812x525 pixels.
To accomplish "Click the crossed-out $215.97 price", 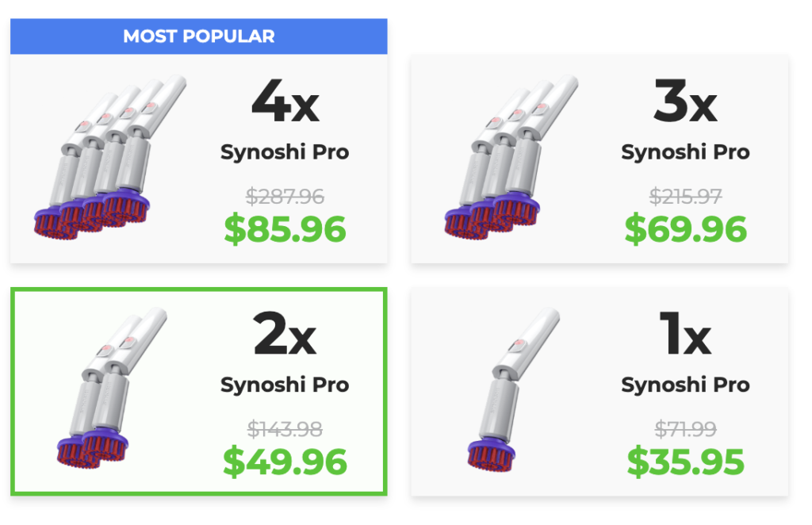I will click(x=686, y=196).
